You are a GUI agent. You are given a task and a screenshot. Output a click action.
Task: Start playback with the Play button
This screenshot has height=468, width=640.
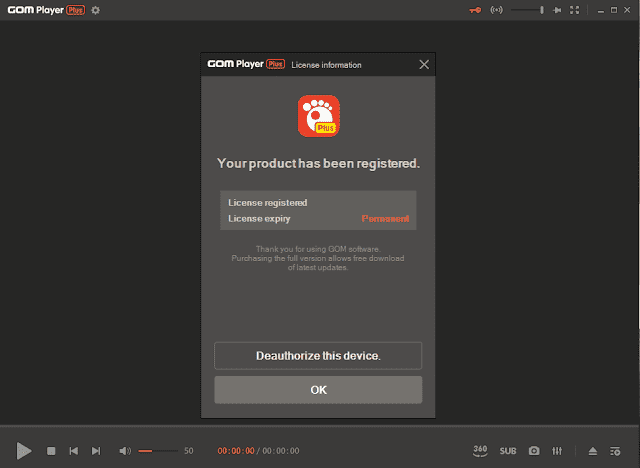coord(24,451)
